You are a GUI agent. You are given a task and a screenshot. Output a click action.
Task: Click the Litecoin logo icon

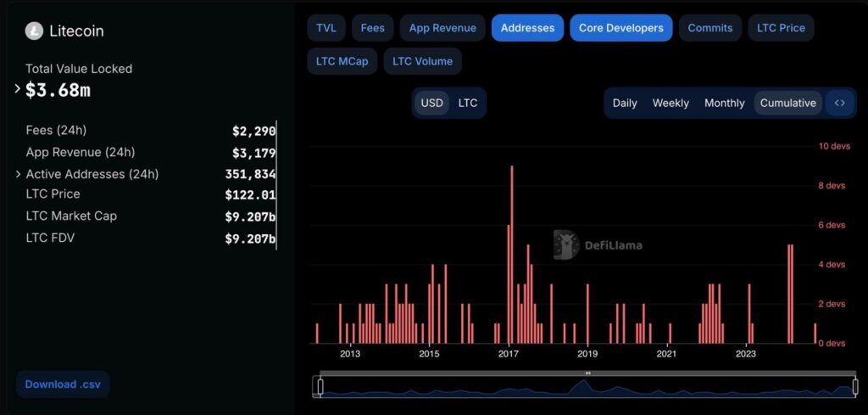tap(34, 31)
